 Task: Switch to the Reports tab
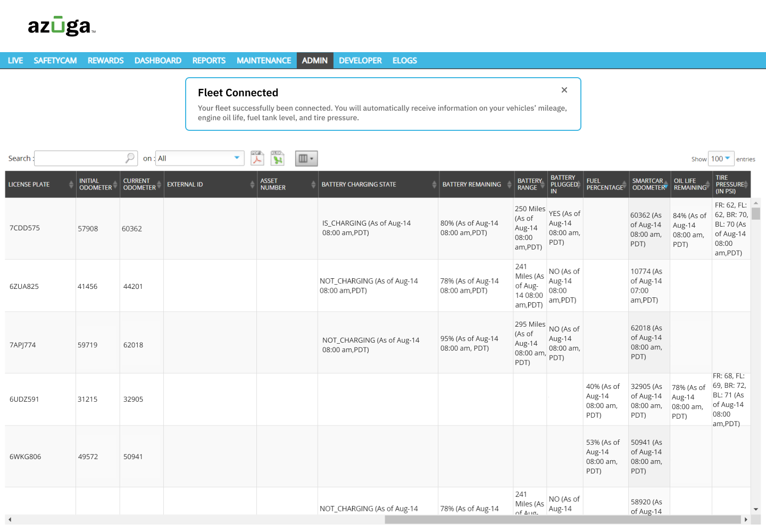(209, 60)
